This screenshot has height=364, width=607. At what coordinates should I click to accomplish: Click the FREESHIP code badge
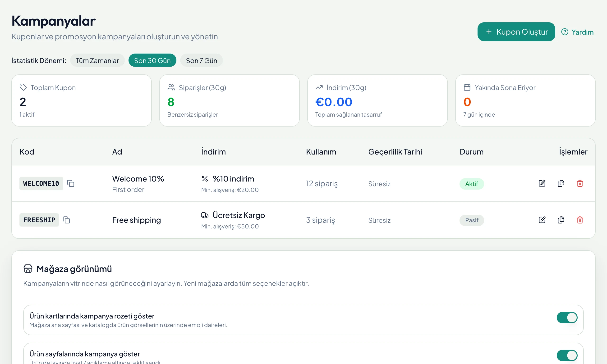(x=39, y=220)
